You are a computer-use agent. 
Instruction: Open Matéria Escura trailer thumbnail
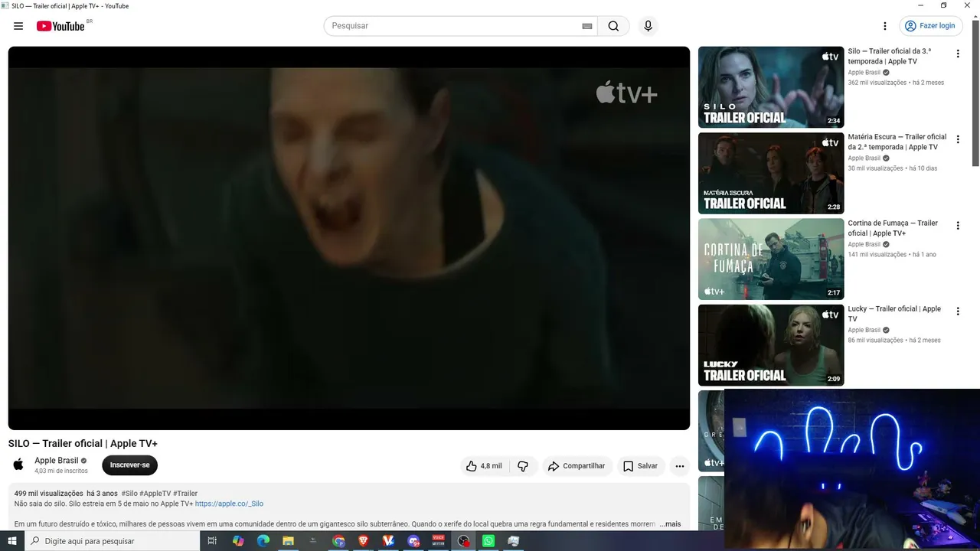pyautogui.click(x=771, y=173)
